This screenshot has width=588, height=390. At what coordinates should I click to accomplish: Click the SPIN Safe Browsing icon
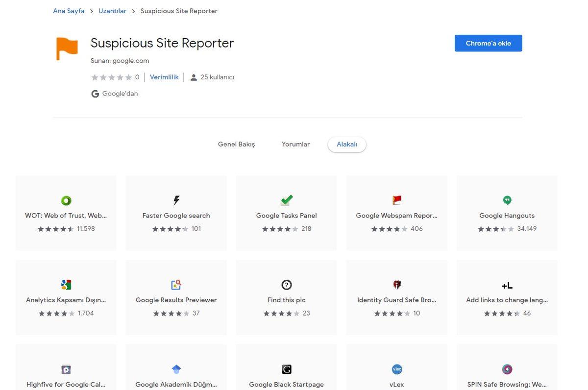[507, 369]
